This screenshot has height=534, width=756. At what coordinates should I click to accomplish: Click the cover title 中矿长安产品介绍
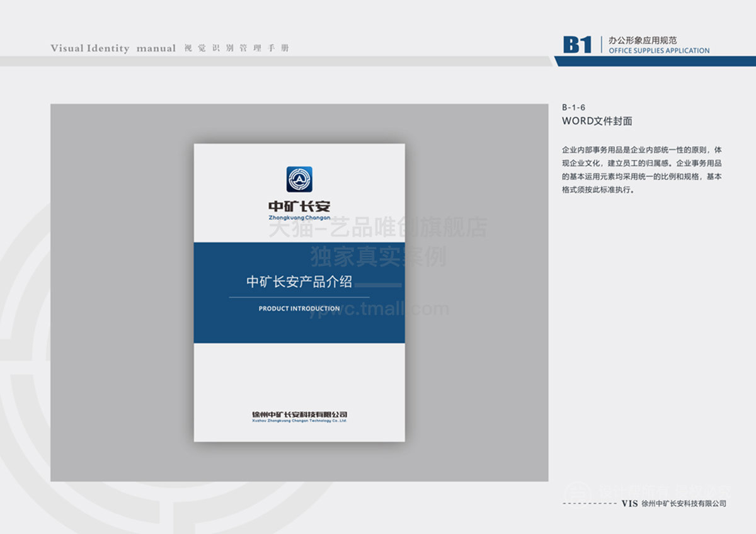click(299, 282)
